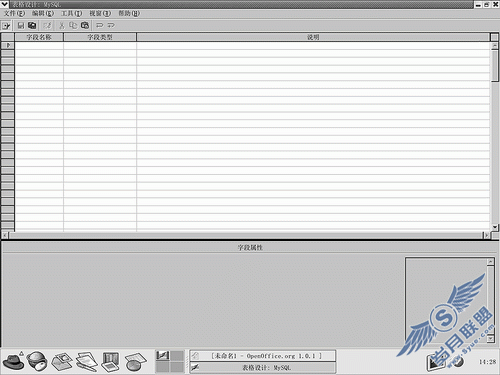Viewport: 500px width, 375px height.
Task: Open the 文件(F) menu
Action: click(x=14, y=13)
